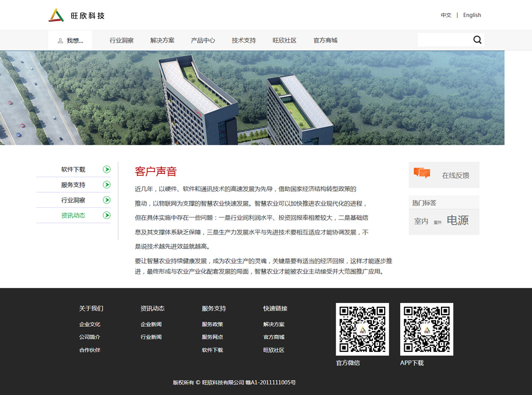Viewport: 532px width, 395px height.
Task: Open footer link 公司简介
Action: click(89, 337)
